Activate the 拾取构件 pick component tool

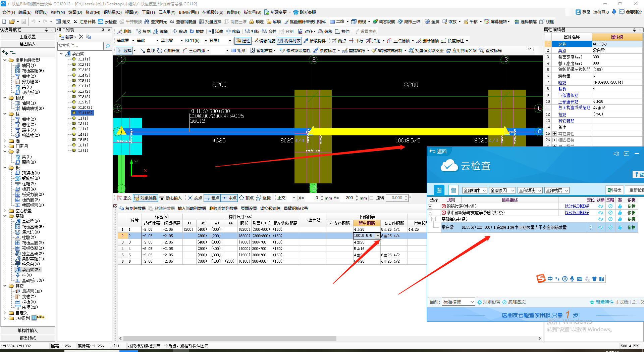315,41
